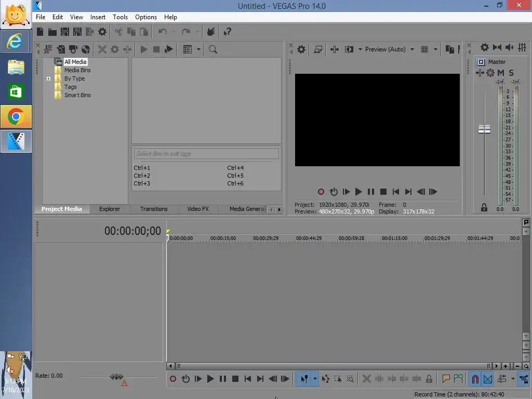Click the timeline horizontal scrollbar

tap(332, 366)
